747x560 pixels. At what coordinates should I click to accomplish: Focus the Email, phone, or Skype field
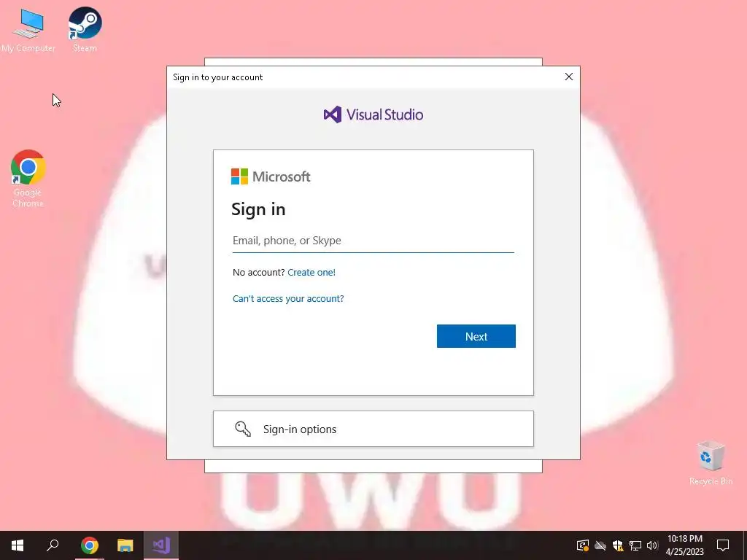pos(373,241)
